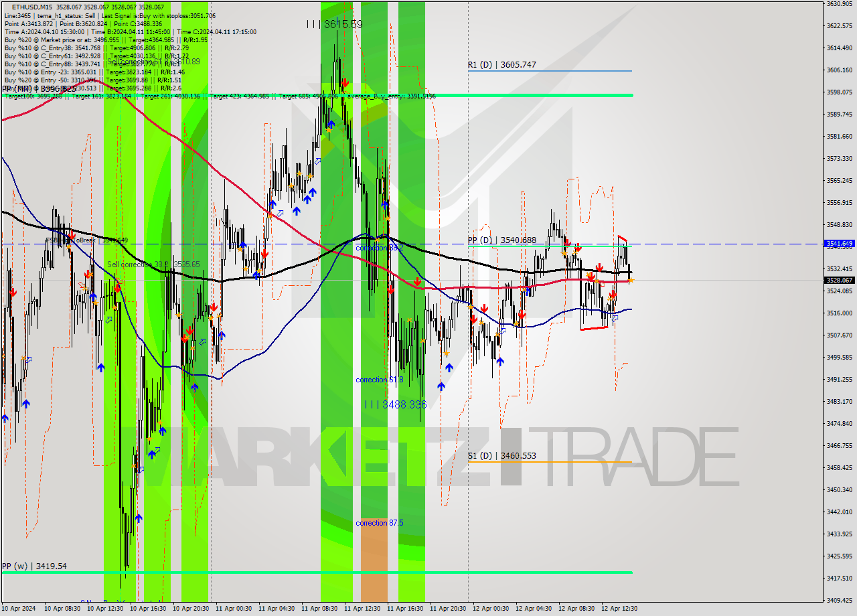Click '11 Apr 16:30' on the time axis
The height and width of the screenshot is (616, 857).
point(405,609)
